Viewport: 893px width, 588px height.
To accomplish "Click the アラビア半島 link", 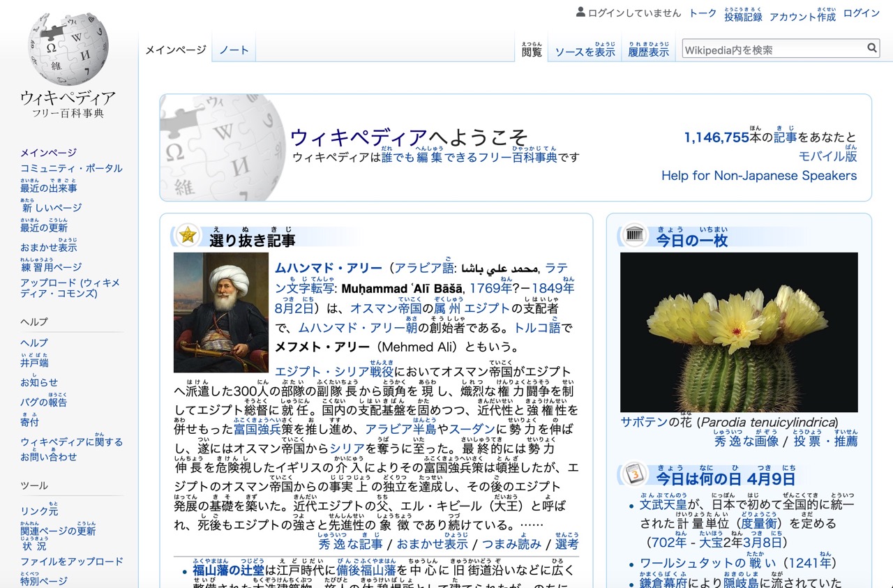I will point(400,426).
